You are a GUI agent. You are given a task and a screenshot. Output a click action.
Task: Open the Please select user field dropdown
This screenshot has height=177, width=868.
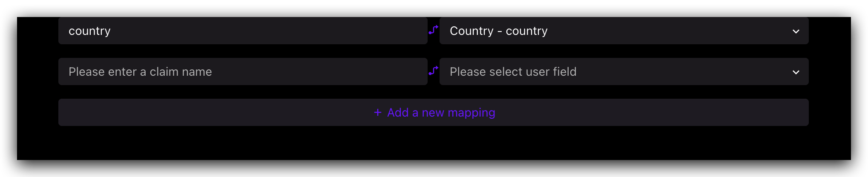coord(624,71)
